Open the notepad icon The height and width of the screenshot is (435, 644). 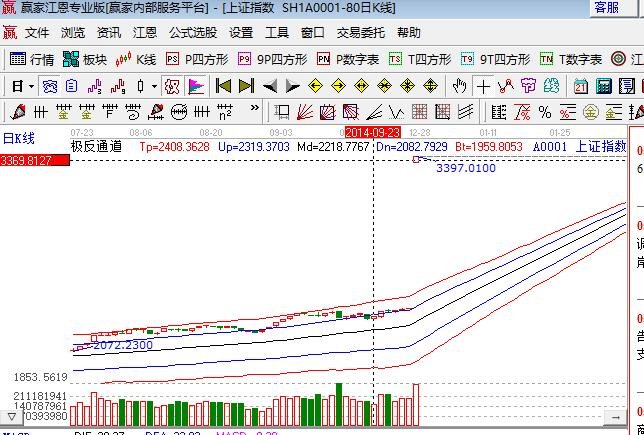627,86
